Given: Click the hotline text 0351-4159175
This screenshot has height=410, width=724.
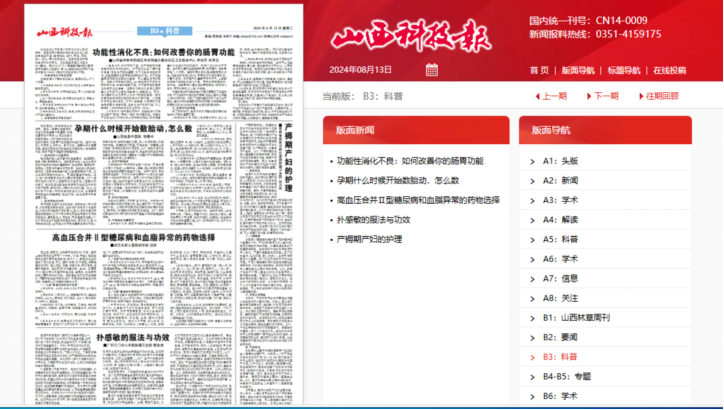Looking at the screenshot, I should (628, 34).
